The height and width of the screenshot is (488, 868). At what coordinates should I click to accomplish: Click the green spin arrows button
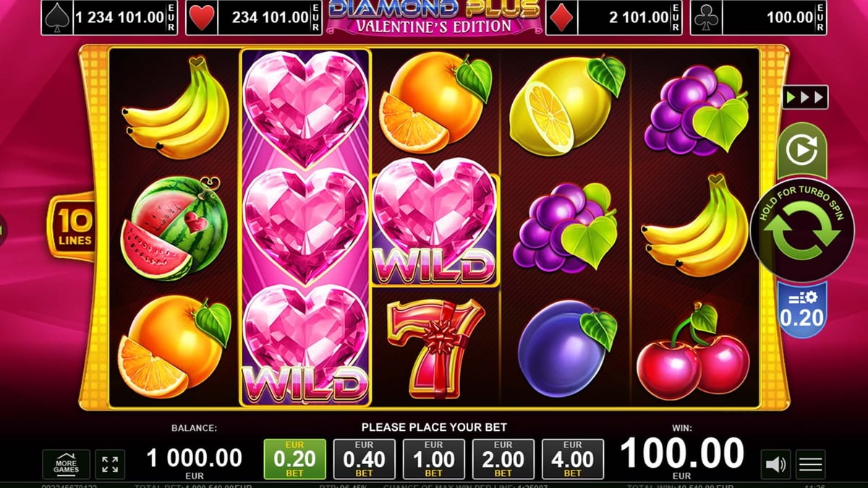click(802, 230)
